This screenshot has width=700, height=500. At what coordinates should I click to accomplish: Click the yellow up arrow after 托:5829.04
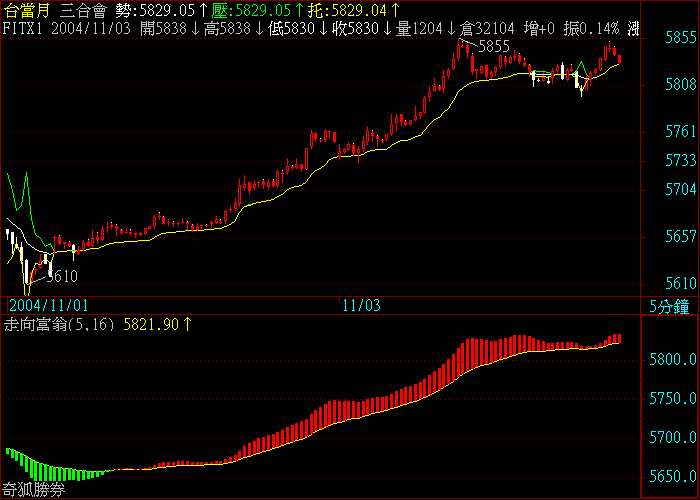[x=396, y=10]
